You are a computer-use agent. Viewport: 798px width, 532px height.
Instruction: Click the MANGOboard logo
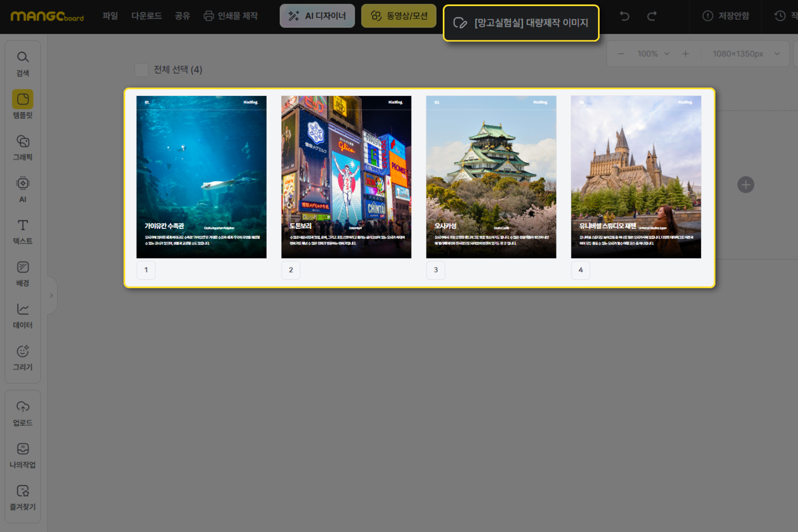tap(47, 16)
